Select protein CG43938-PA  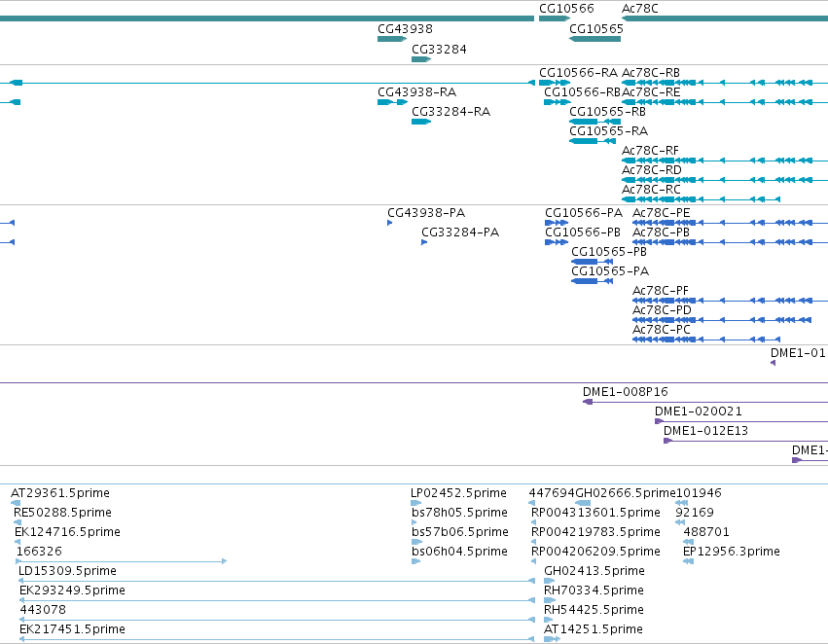point(426,213)
